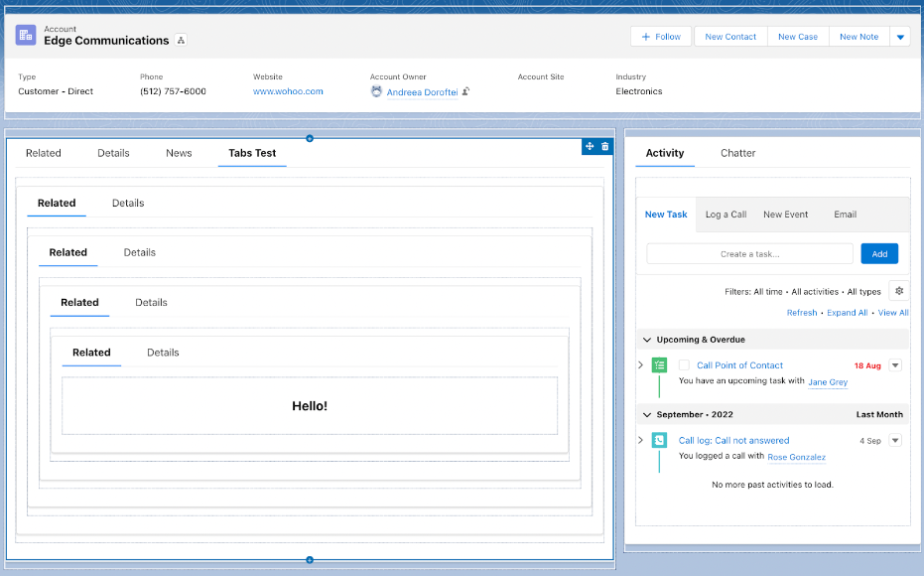Open dropdown menu for Call Point of Contact
Screen dimensions: 924x576
(x=895, y=364)
